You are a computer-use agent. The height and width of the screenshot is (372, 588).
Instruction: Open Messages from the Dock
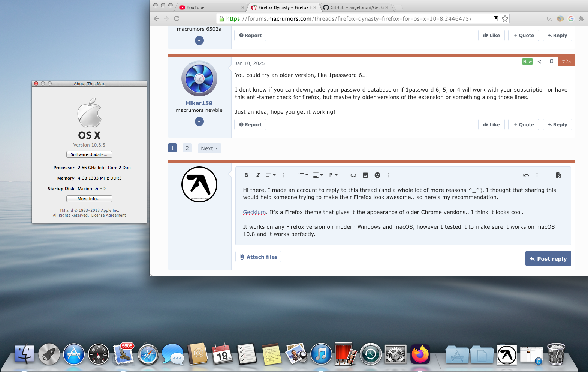173,354
